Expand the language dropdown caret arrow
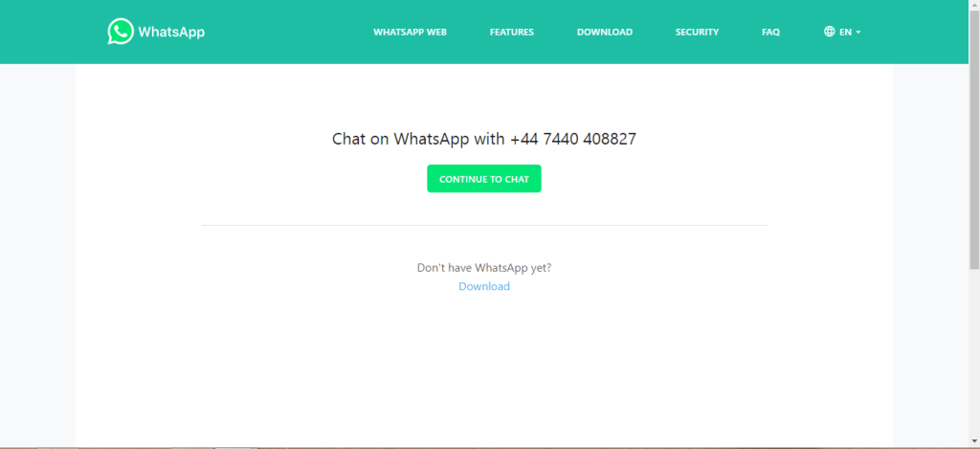Image resolution: width=980 pixels, height=449 pixels. click(858, 32)
